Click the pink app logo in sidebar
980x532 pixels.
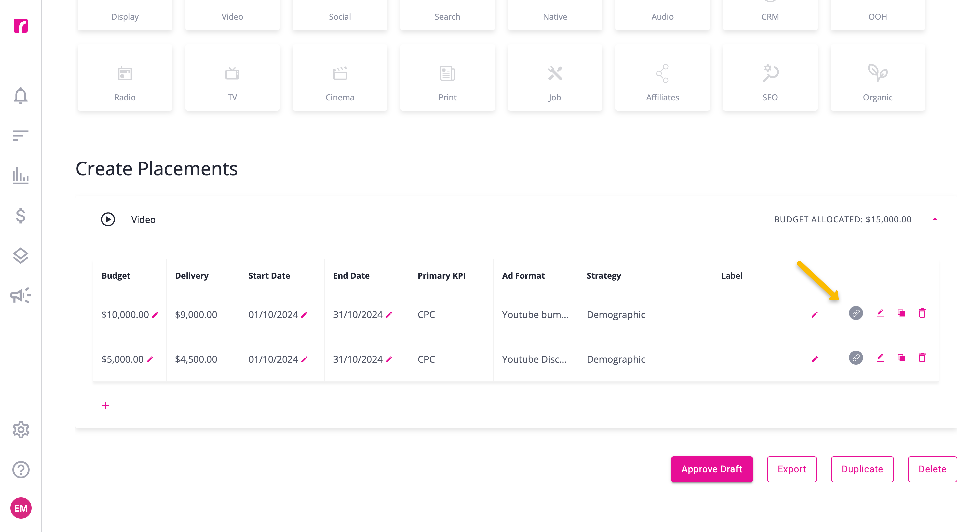(x=21, y=25)
